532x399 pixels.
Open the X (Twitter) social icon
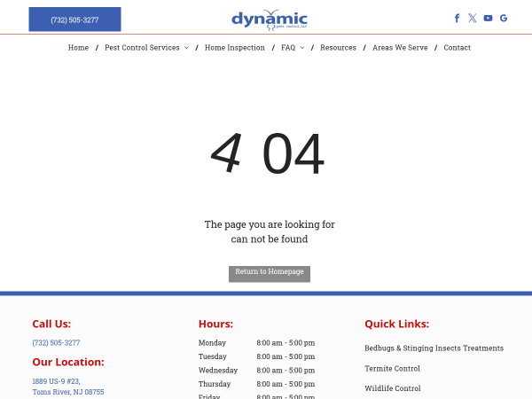coord(473,18)
